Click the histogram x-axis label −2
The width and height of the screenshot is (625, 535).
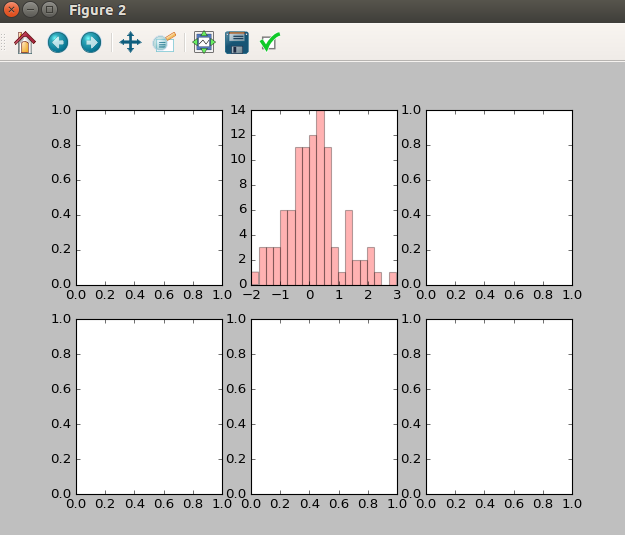point(251,295)
